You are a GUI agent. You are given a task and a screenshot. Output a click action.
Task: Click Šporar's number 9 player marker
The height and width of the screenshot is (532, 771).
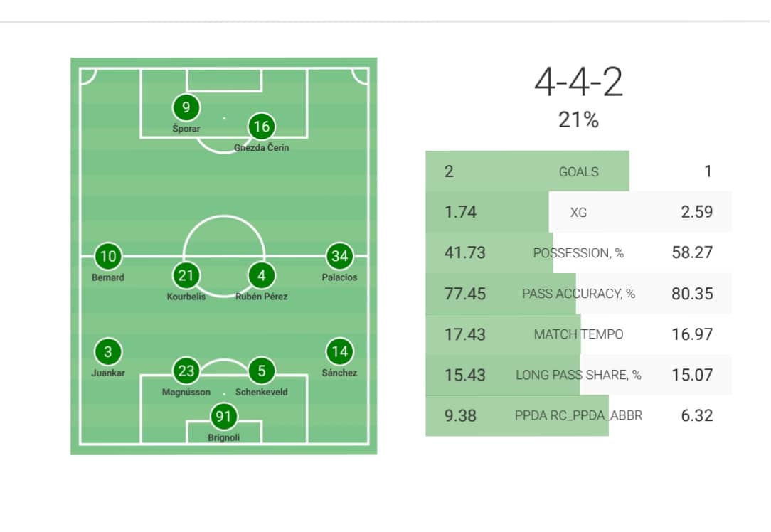coord(186,108)
